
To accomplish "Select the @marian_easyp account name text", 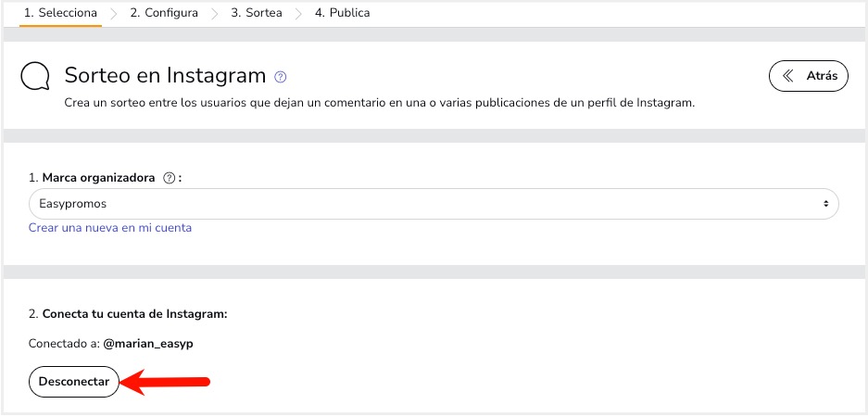I will coord(148,344).
